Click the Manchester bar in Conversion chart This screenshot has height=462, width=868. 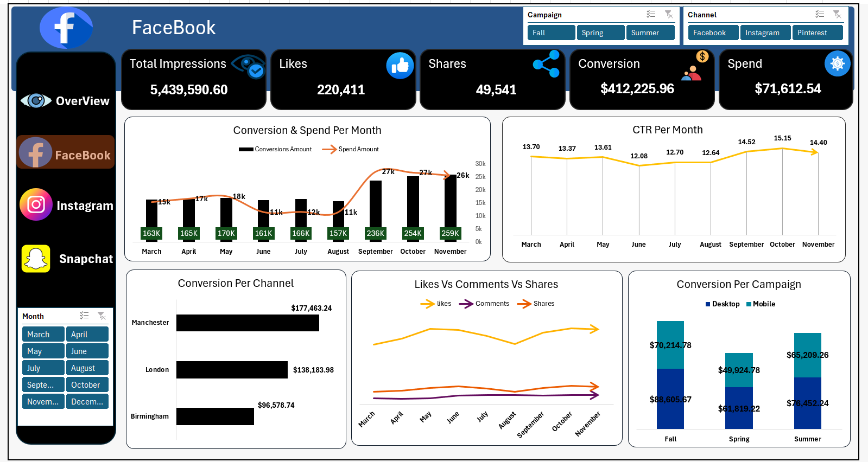(x=248, y=323)
